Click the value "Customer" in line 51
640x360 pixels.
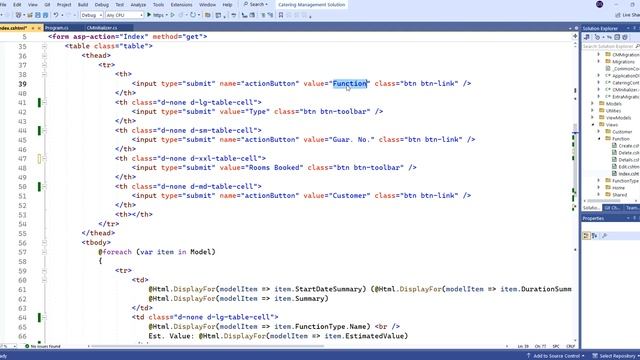pyautogui.click(x=350, y=196)
